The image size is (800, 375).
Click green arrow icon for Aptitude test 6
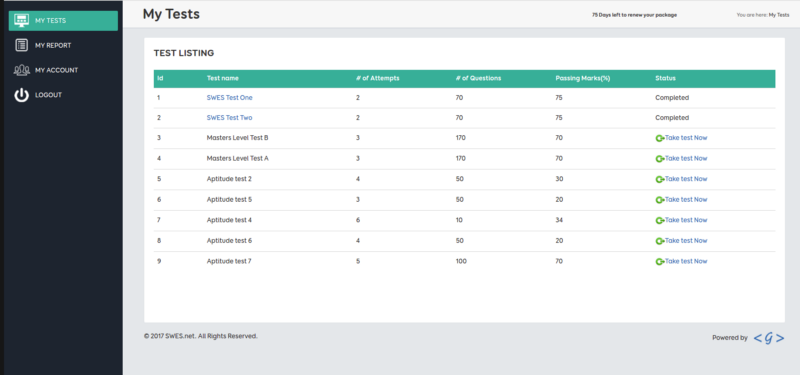pos(660,241)
